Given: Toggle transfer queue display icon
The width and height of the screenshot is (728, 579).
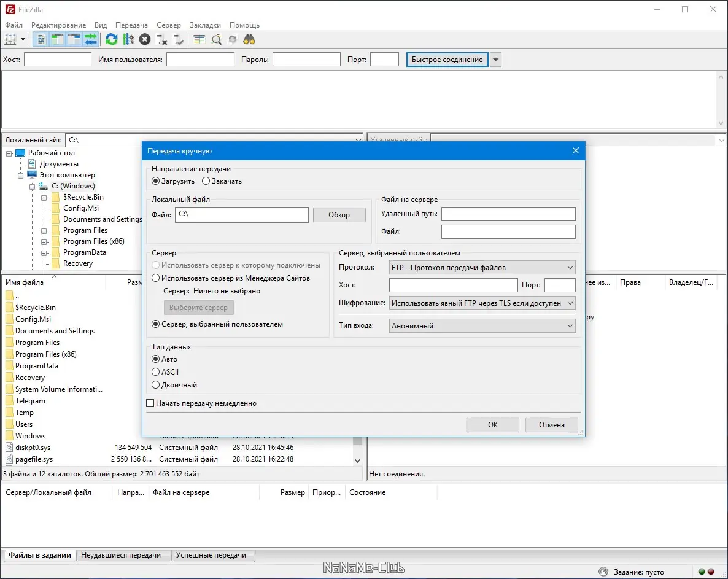Looking at the screenshot, I should [90, 39].
